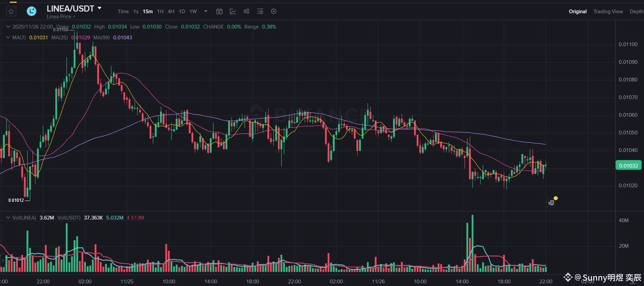Click the hexagon chart settings icon
The width and height of the screenshot is (644, 286).
pos(274,12)
